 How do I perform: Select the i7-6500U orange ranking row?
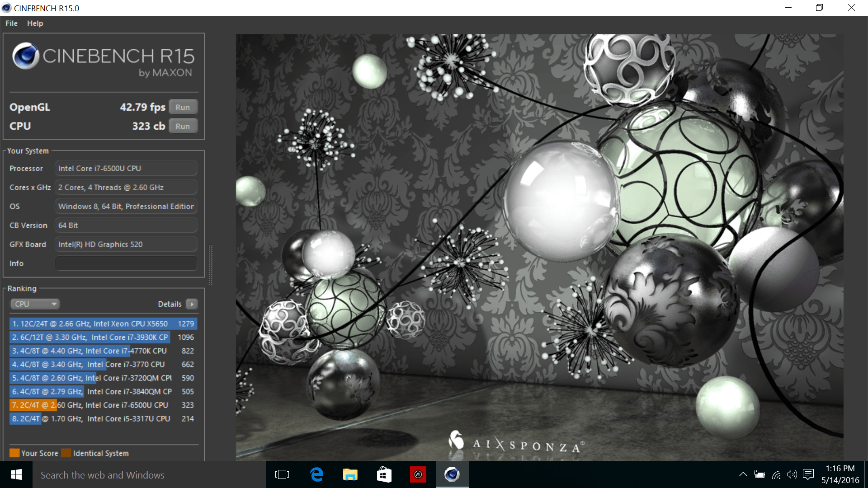[x=103, y=405]
